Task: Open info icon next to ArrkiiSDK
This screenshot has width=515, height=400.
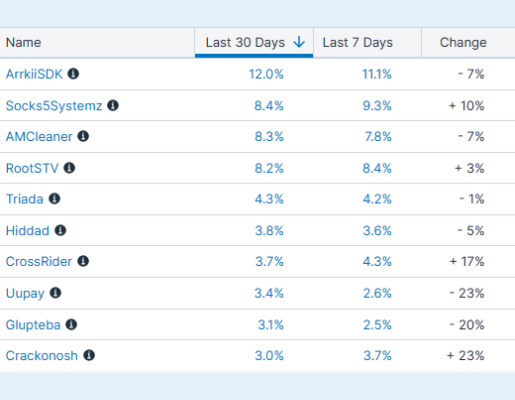Action: [x=73, y=74]
